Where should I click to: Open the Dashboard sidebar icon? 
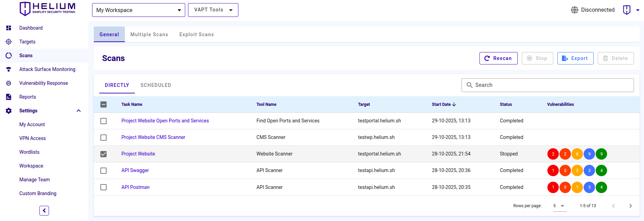pyautogui.click(x=9, y=28)
